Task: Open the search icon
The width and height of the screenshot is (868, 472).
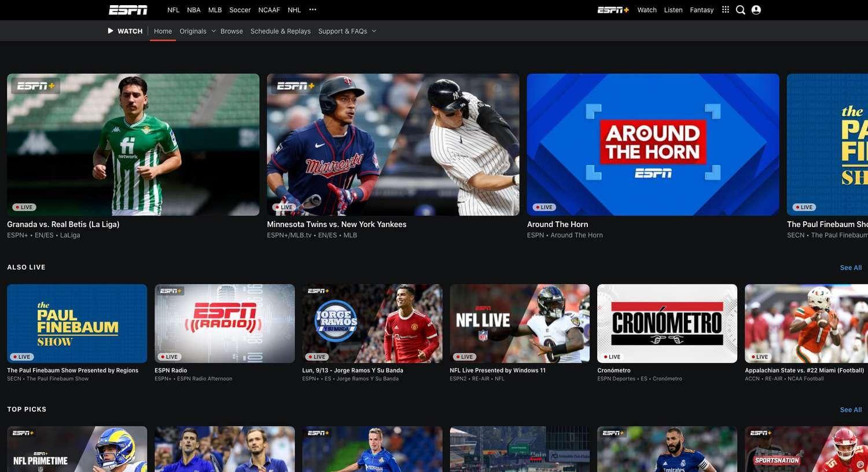Action: click(x=740, y=10)
